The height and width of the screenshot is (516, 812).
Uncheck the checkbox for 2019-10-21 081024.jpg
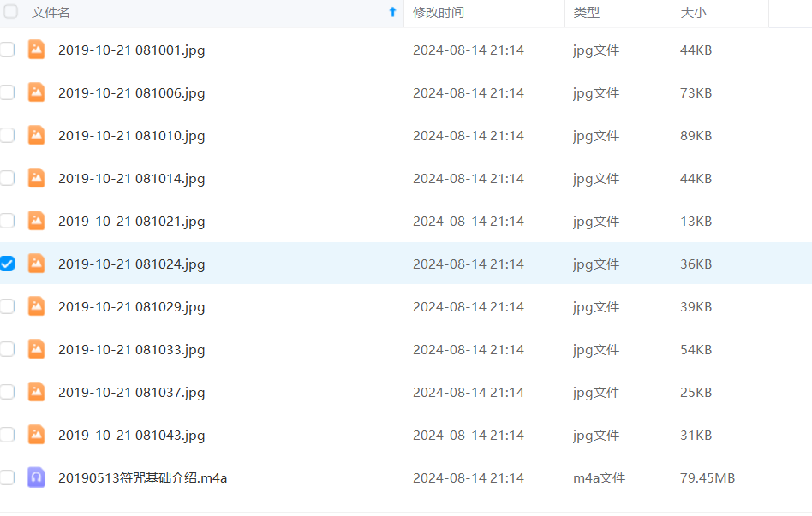pyautogui.click(x=7, y=264)
